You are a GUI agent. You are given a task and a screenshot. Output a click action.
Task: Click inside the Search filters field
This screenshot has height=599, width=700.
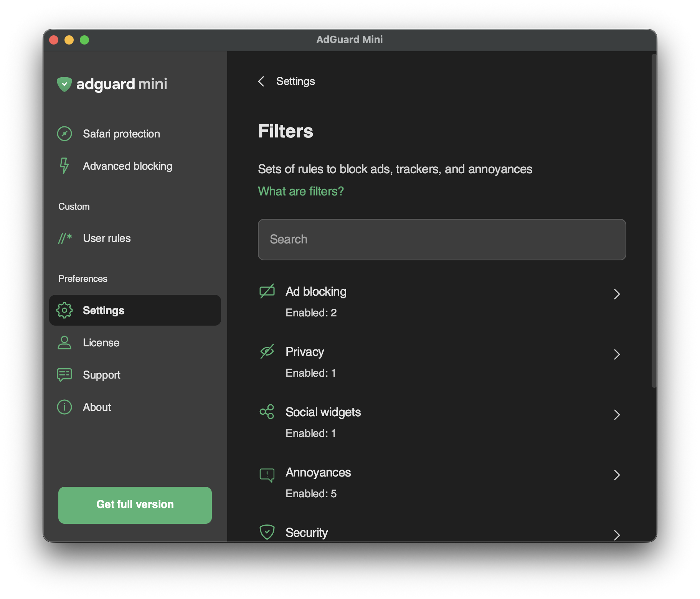tap(442, 240)
